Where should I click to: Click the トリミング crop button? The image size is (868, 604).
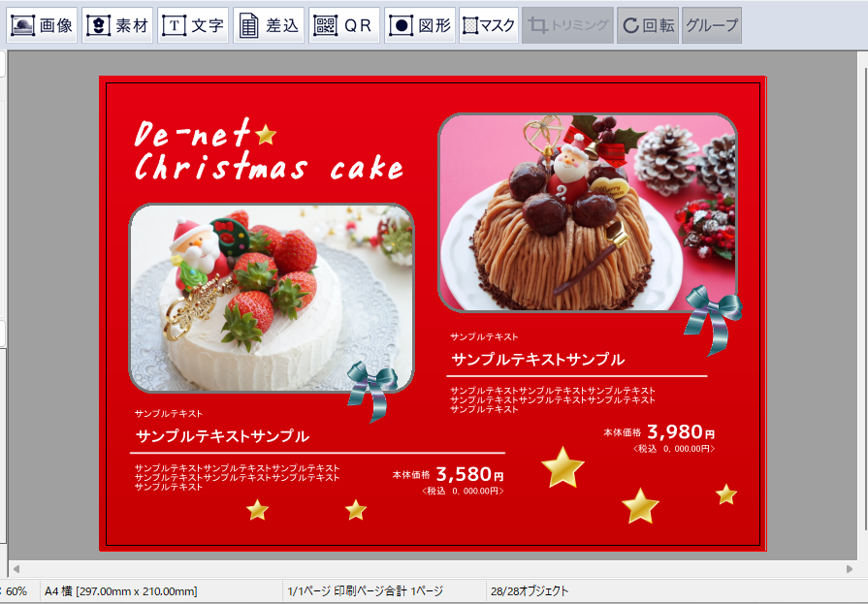tap(567, 26)
